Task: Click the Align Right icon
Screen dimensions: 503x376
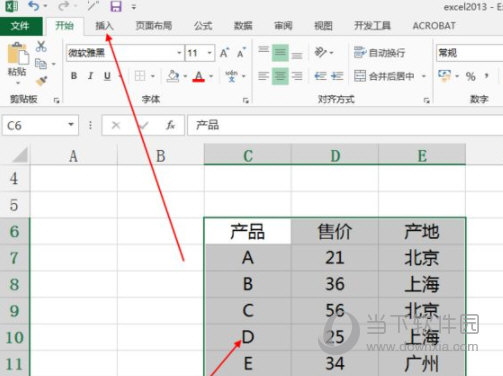Action: pos(297,76)
